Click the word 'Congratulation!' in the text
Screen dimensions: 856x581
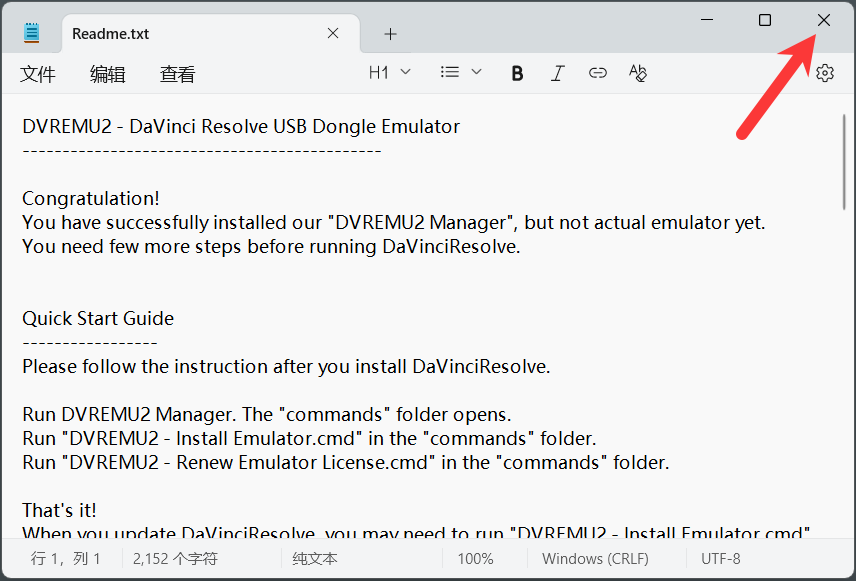coord(91,198)
